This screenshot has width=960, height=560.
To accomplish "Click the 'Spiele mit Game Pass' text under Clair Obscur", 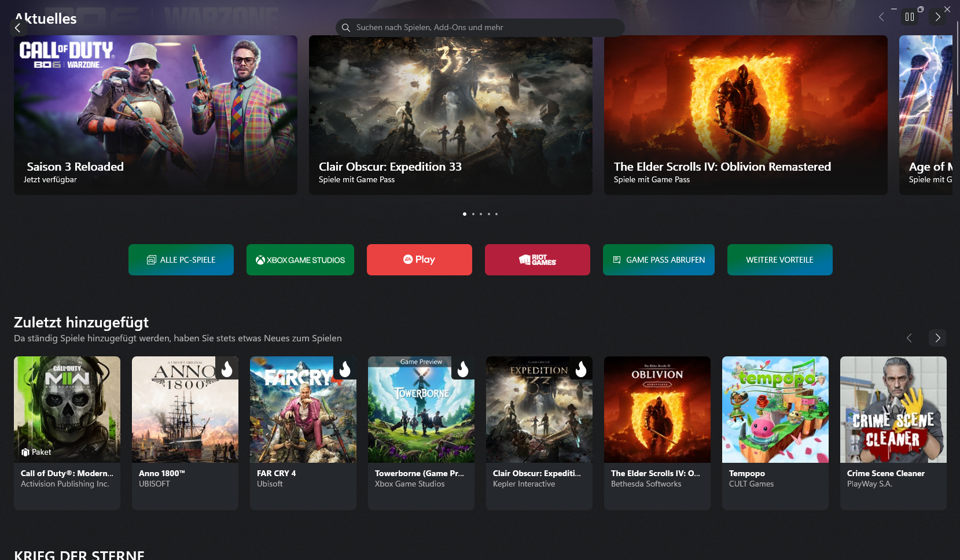I will 356,180.
